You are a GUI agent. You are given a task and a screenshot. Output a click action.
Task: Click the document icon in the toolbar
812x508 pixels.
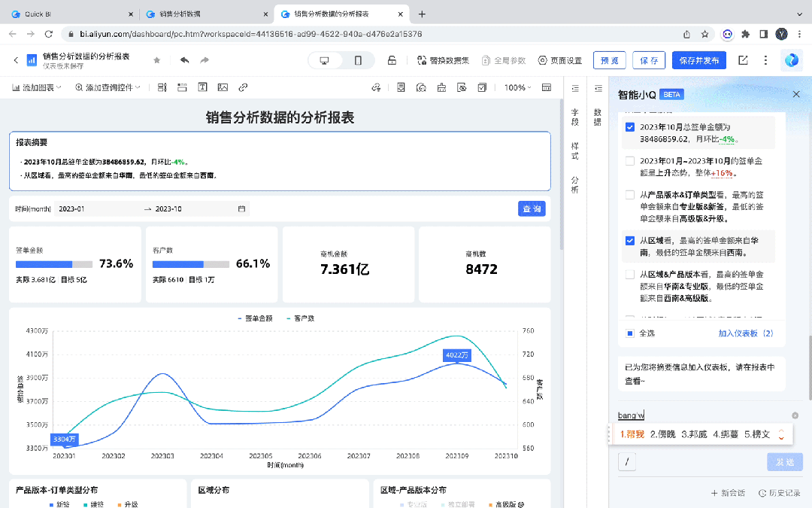[x=401, y=87]
